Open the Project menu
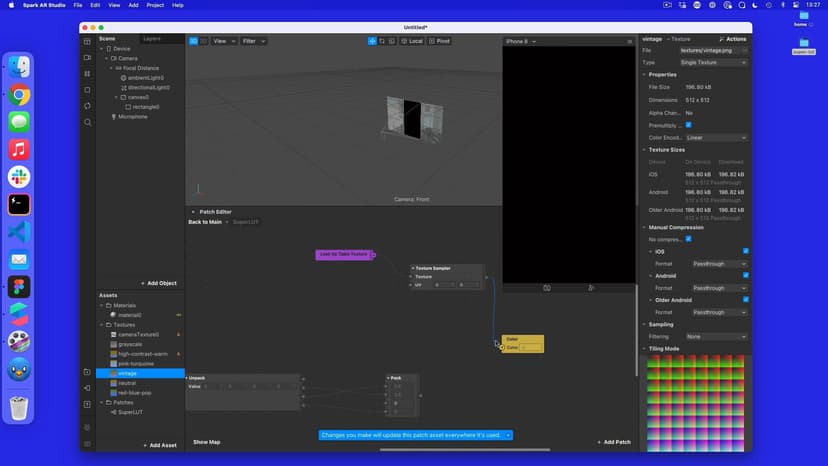 pos(155,5)
